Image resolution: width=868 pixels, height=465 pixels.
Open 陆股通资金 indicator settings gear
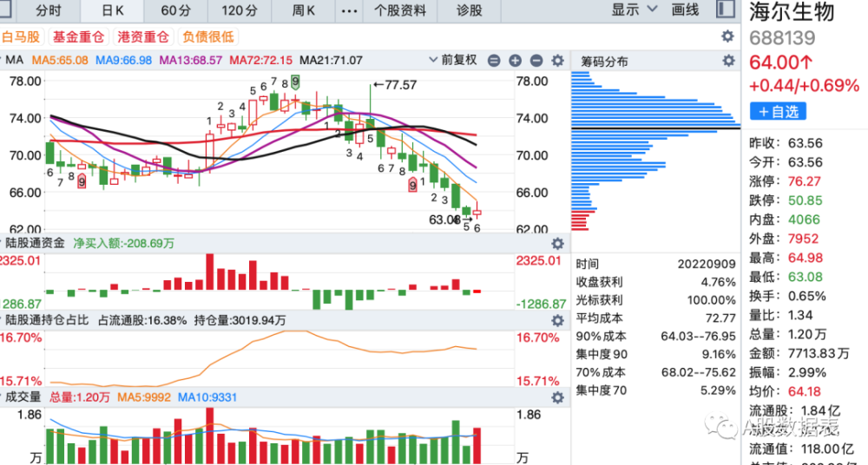557,244
